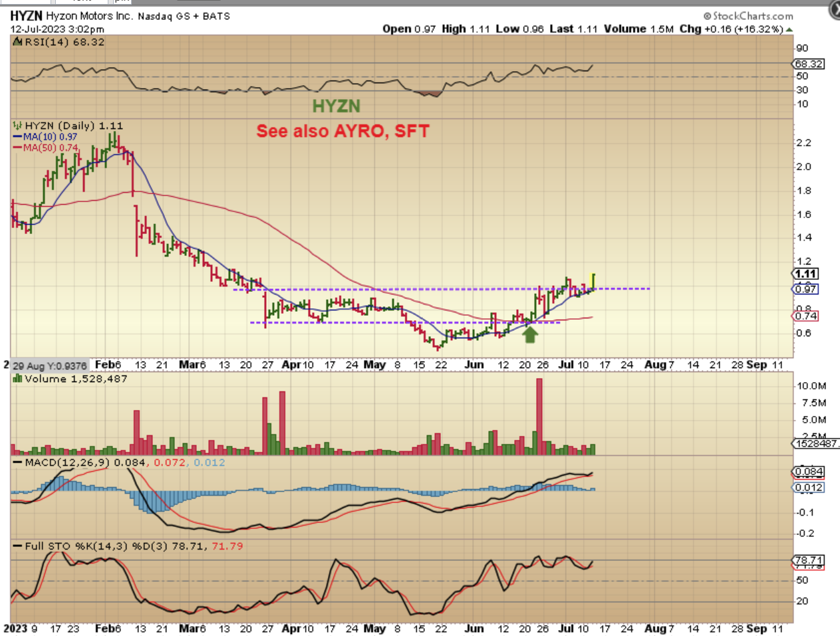Image resolution: width=840 pixels, height=636 pixels.
Task: Click the 0.084 MACD tag on the right axis
Action: pos(809,472)
